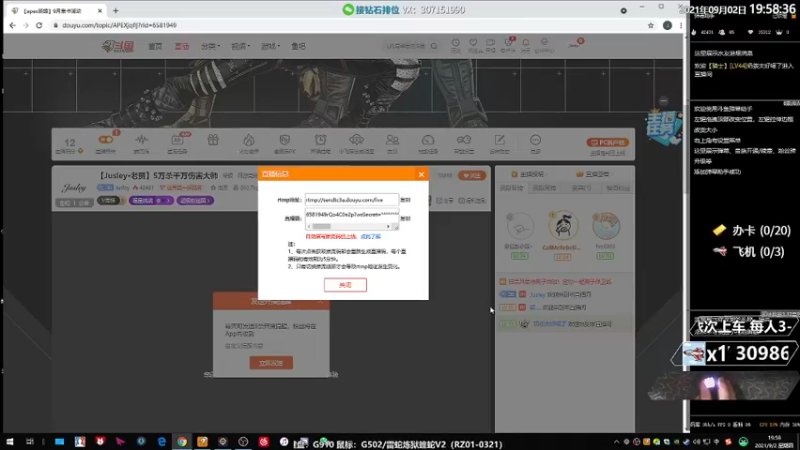
Task: Click the Douyu search input box
Action: [406, 46]
